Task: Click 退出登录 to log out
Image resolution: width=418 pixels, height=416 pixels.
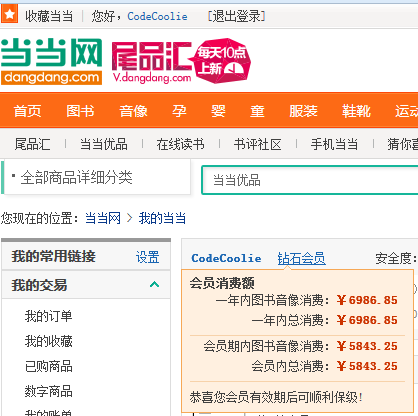Action: coord(236,16)
